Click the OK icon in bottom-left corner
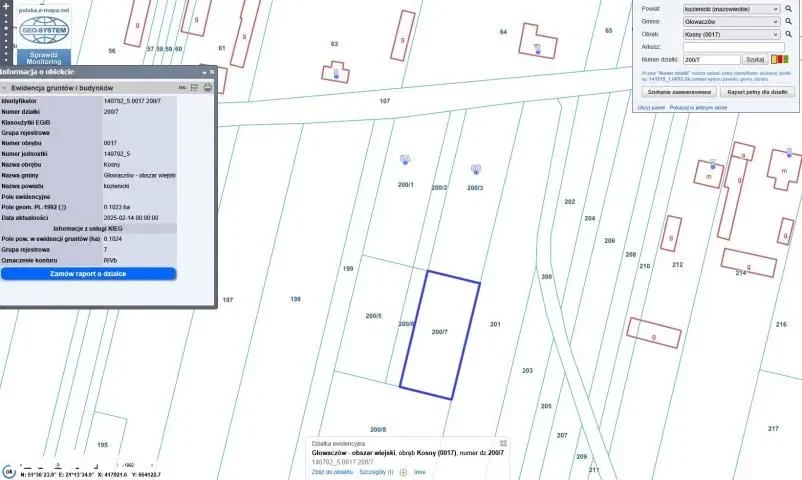Viewport: 802px width, 480px height. [x=8, y=471]
